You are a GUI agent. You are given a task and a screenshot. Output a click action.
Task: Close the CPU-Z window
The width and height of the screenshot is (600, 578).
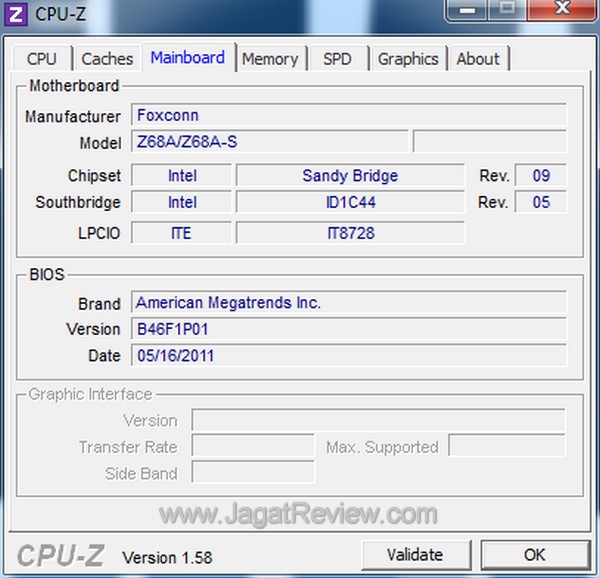tap(562, 10)
